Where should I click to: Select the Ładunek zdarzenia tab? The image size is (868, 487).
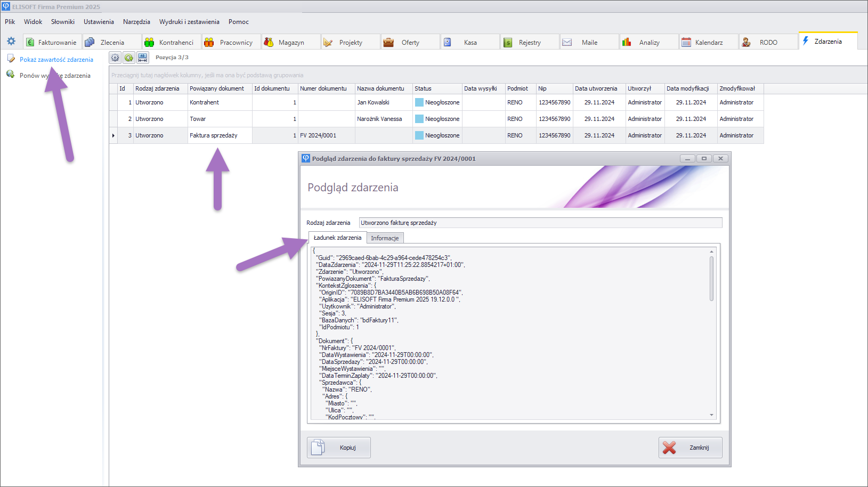(x=337, y=238)
